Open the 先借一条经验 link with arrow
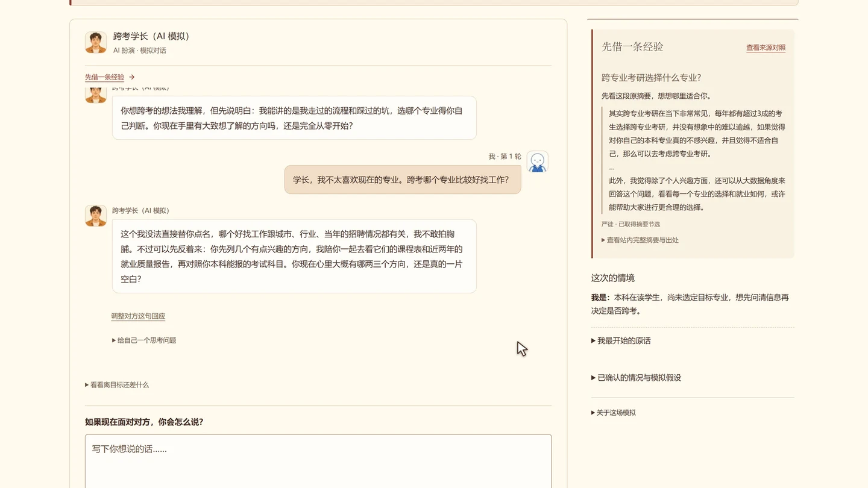The image size is (868, 488). point(110,77)
